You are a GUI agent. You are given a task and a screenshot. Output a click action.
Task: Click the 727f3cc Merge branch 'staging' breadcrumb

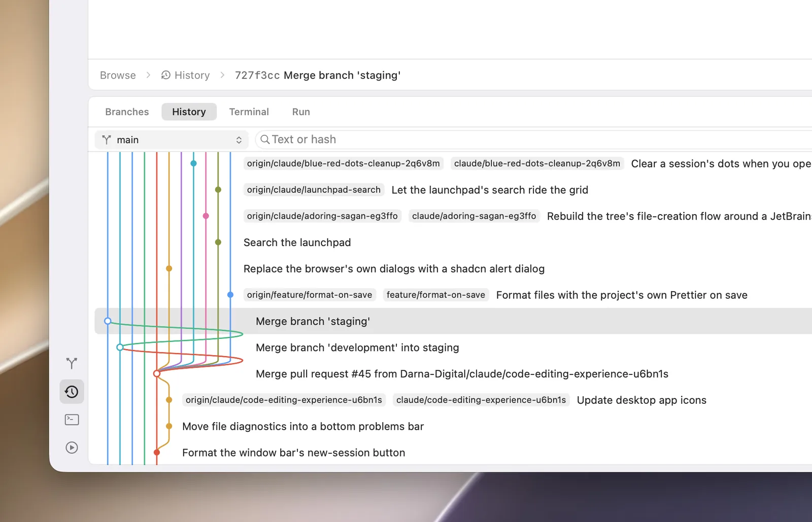318,75
